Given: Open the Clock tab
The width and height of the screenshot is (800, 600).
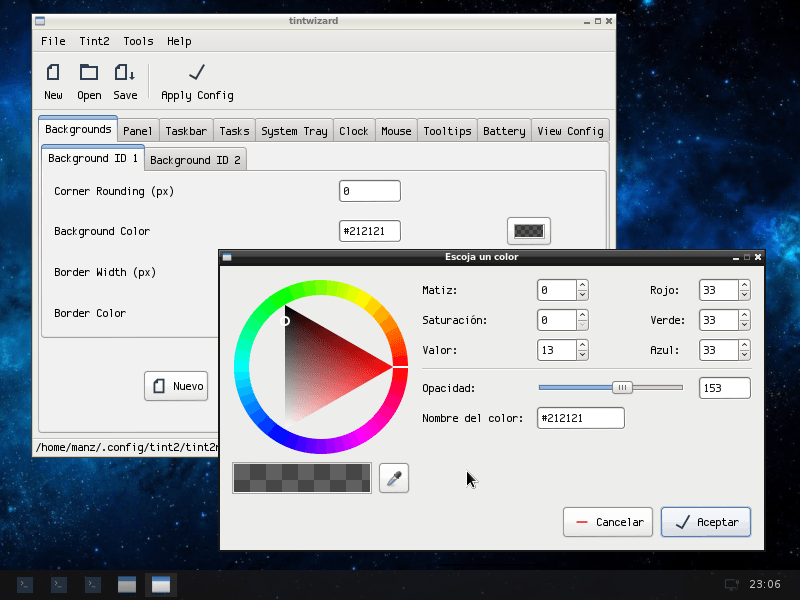Looking at the screenshot, I should click(354, 131).
